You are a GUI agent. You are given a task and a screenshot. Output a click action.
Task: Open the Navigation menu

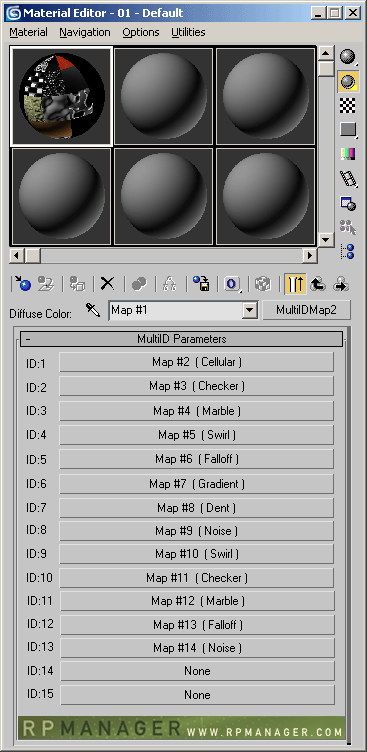pyautogui.click(x=85, y=32)
